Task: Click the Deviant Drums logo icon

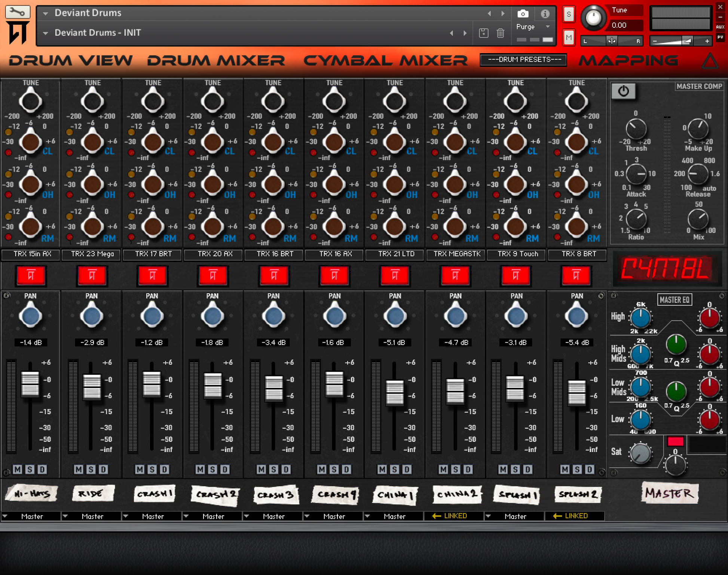Action: coord(18,33)
